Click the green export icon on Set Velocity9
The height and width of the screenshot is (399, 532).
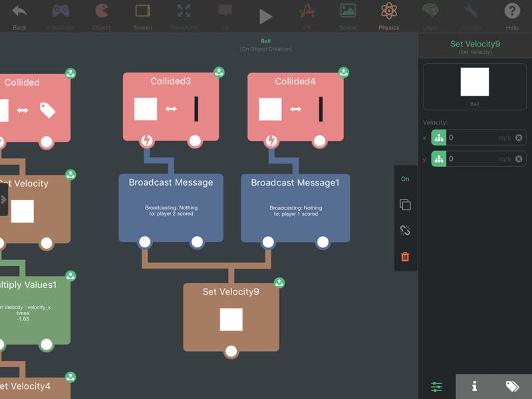pyautogui.click(x=279, y=282)
